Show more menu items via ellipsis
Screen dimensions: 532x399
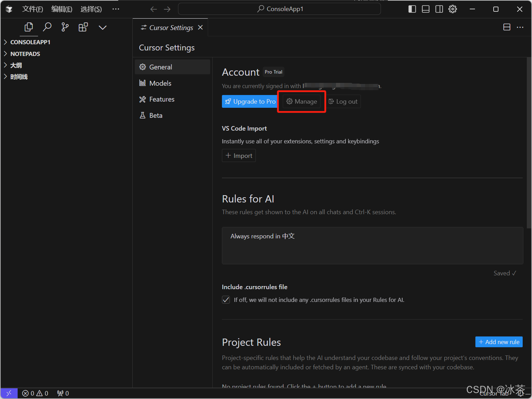point(116,9)
